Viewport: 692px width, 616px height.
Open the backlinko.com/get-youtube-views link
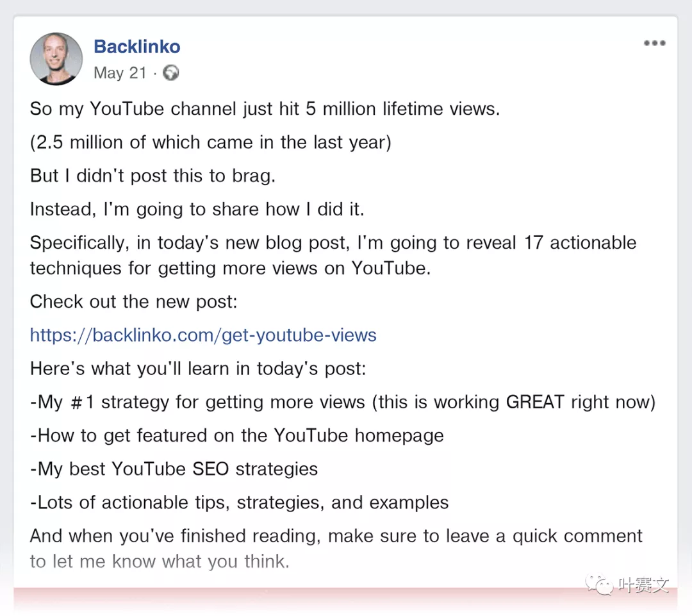click(203, 335)
